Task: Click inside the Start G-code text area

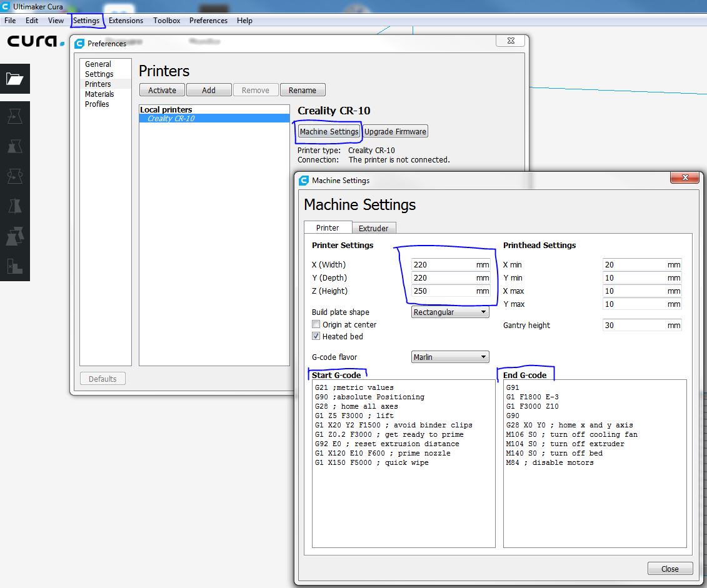Action: click(x=404, y=464)
